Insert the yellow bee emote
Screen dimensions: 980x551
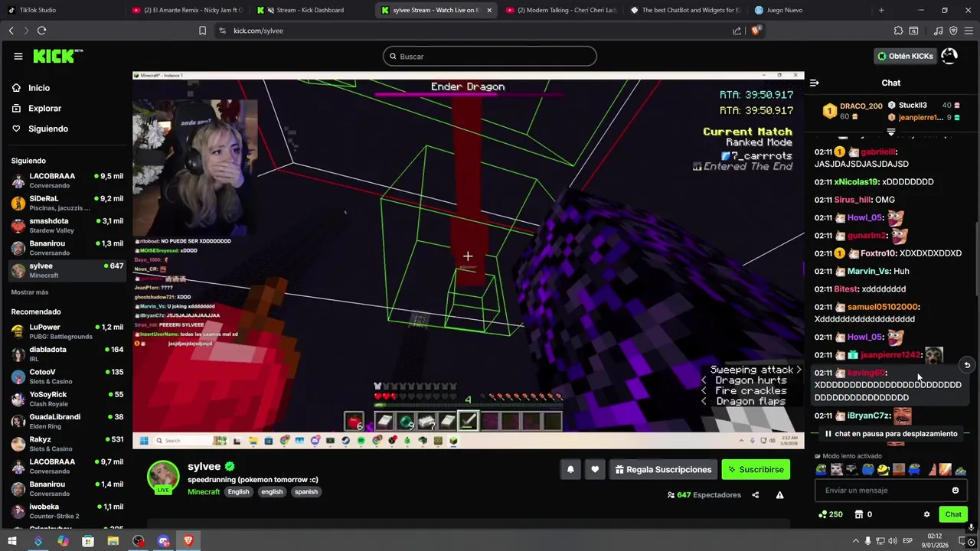(x=883, y=470)
